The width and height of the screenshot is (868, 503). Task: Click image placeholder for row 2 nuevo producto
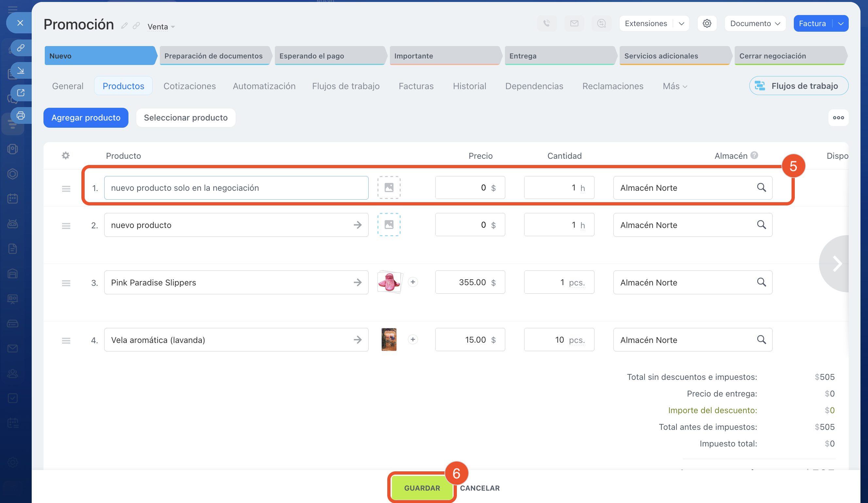(x=389, y=225)
